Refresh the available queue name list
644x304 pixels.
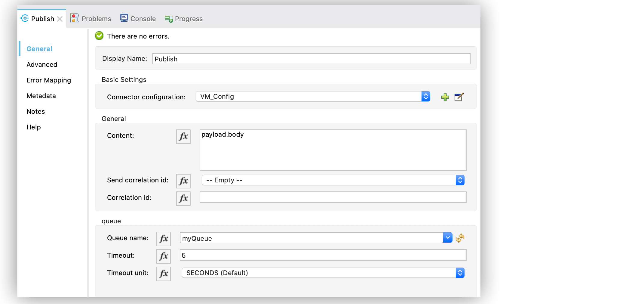[460, 238]
